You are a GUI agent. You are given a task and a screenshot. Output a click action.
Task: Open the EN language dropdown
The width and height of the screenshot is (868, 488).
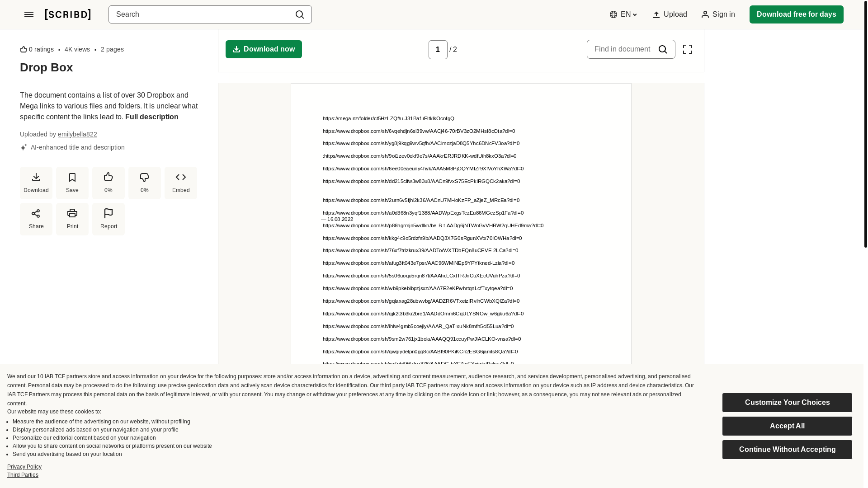(623, 14)
